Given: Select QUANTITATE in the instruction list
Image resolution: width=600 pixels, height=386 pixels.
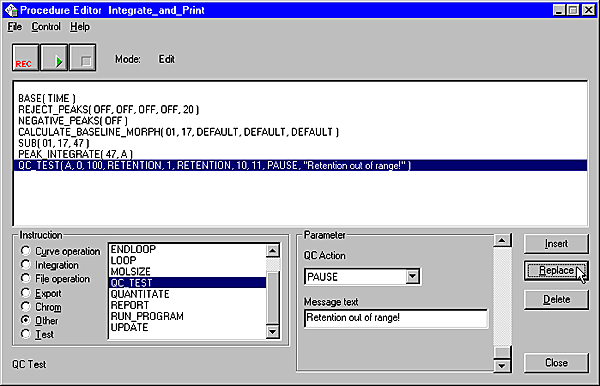Looking at the screenshot, I should pos(188,294).
